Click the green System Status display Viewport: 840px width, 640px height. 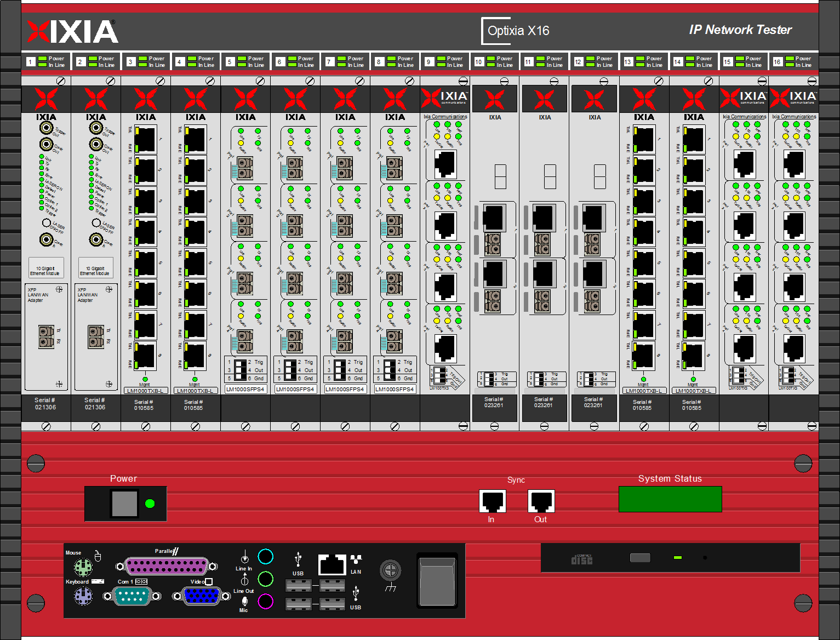(x=670, y=499)
